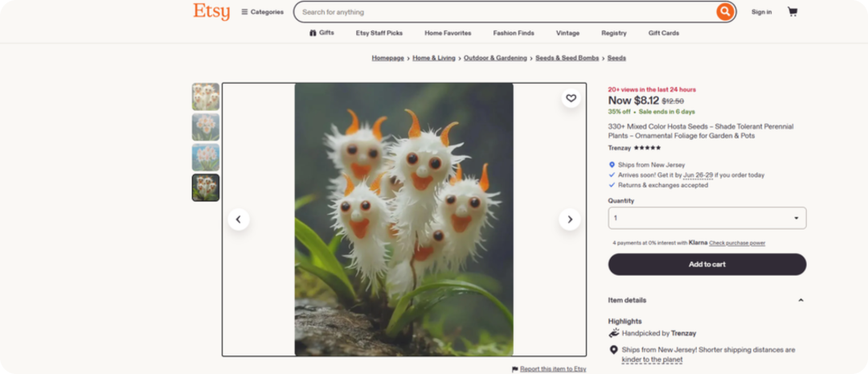Open the Categories hamburger menu
Viewport: 868px width, 374px height.
(262, 11)
